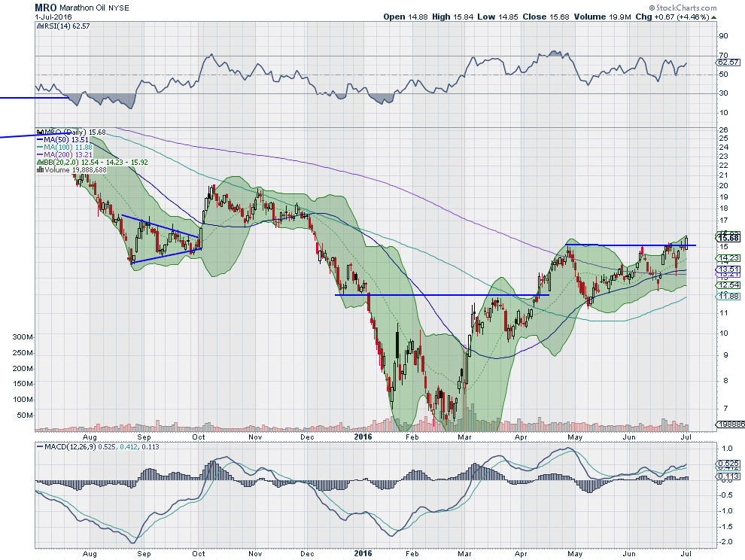Image resolution: width=745 pixels, height=560 pixels.
Task: Click the Chg +0.67 (+4.46%) value
Action: [x=672, y=17]
